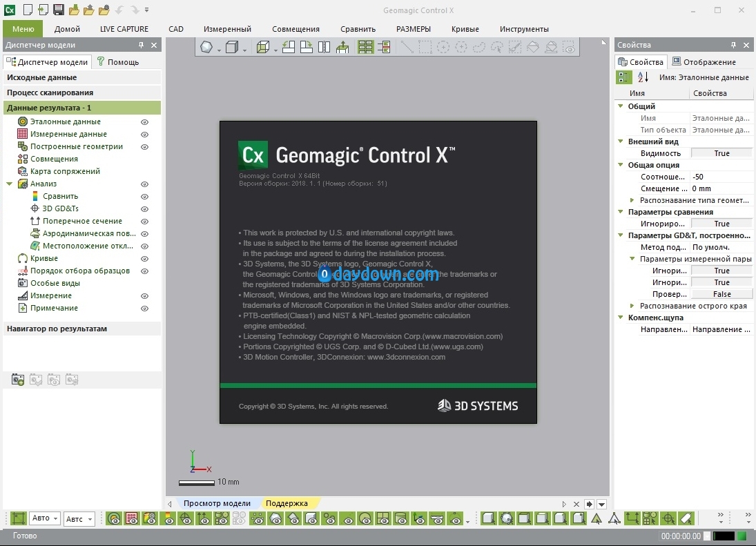This screenshot has height=546, width=756.
Task: Click the black color swatch in status bar
Action: pos(724,536)
